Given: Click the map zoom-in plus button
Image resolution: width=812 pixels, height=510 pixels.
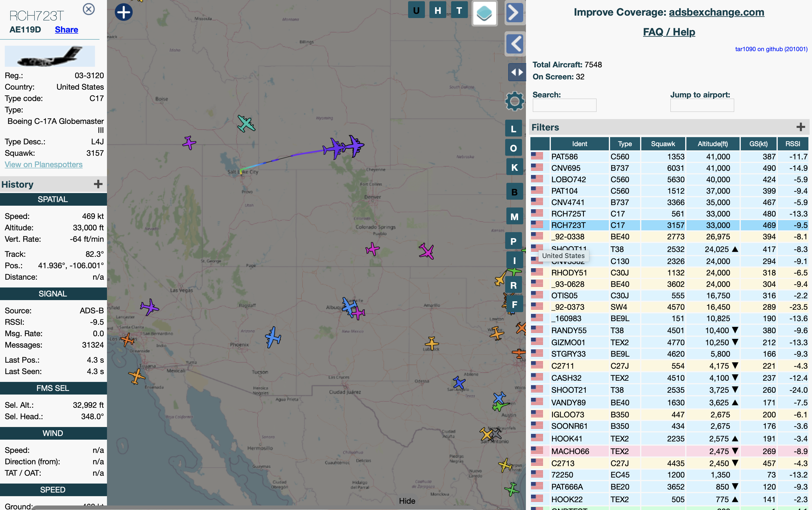Looking at the screenshot, I should coord(124,13).
